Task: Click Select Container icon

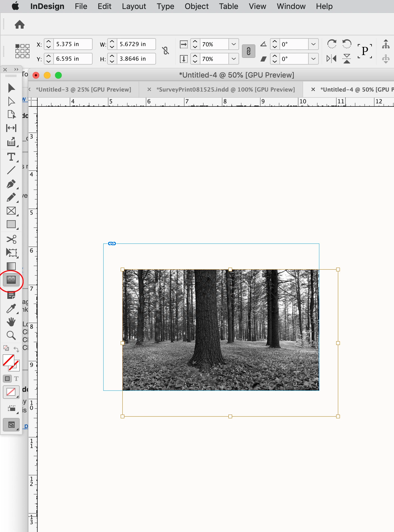Action: coord(386,44)
